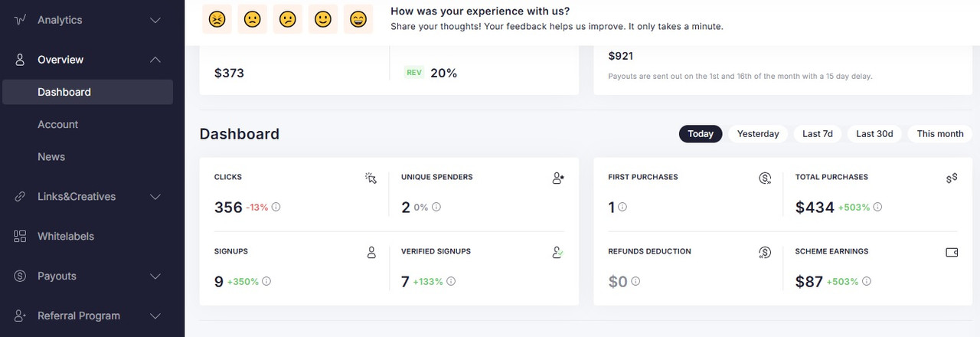Viewport: 980px width, 337px height.
Task: Switch date range to Yesterday
Action: pyautogui.click(x=758, y=133)
